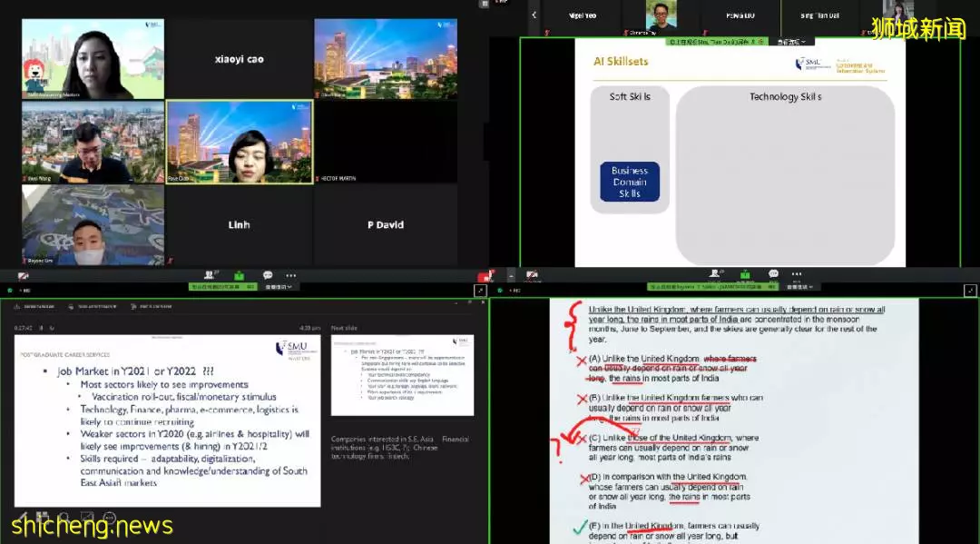Click answer choice (A) in grammar question

(671, 369)
